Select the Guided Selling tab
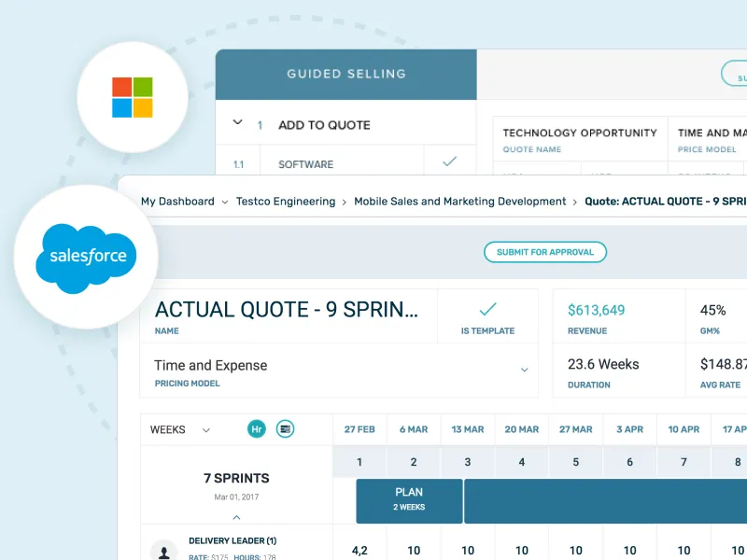747x560 pixels. 345,75
